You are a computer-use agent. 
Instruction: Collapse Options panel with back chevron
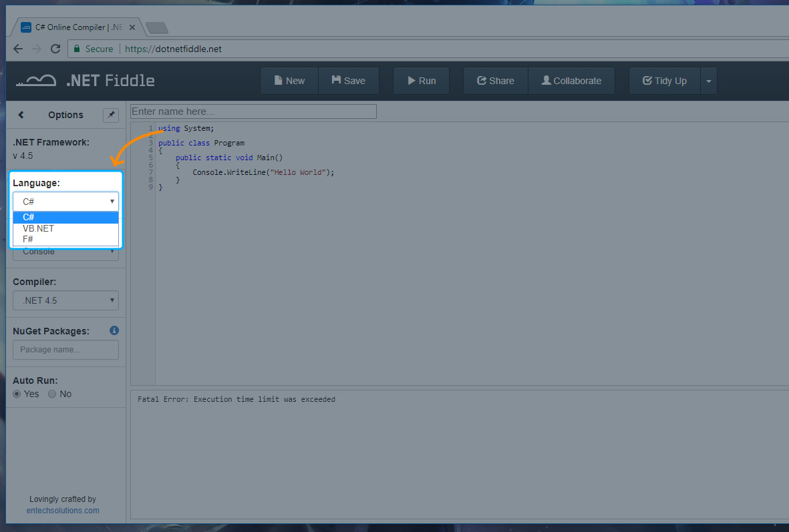pos(21,115)
